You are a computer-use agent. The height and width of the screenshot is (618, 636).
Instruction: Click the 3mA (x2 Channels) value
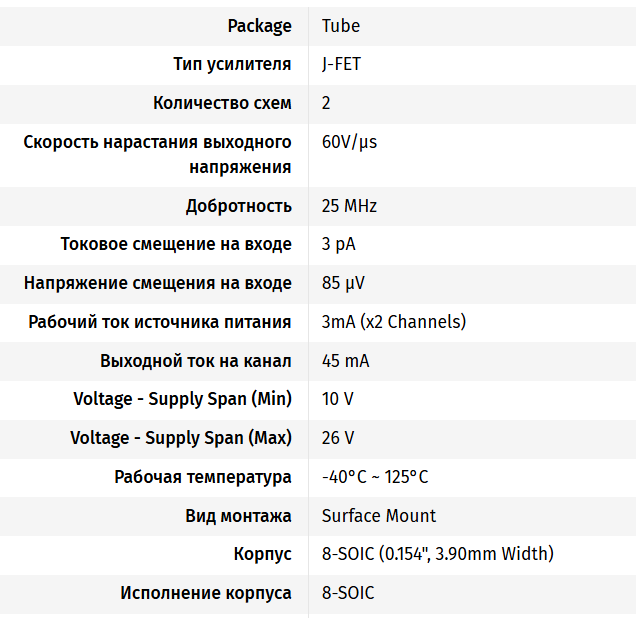[394, 322]
